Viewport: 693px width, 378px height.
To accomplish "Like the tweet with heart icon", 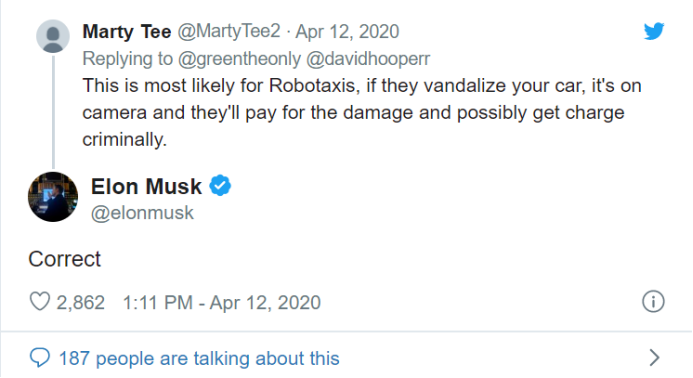I will [x=39, y=302].
